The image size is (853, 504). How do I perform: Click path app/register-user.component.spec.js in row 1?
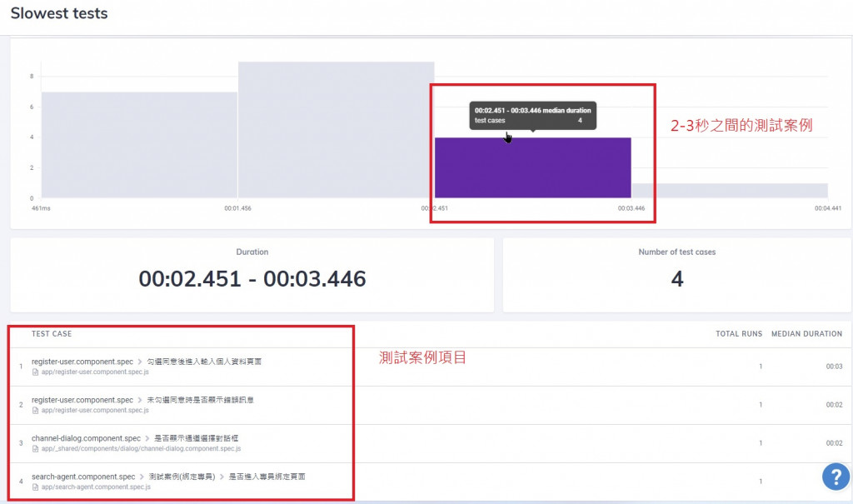point(95,372)
